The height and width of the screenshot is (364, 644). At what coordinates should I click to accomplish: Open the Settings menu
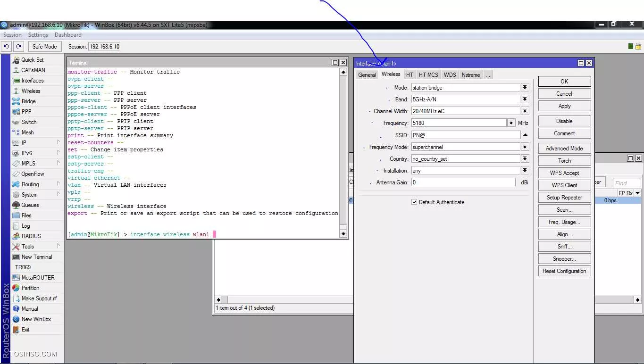(x=38, y=35)
